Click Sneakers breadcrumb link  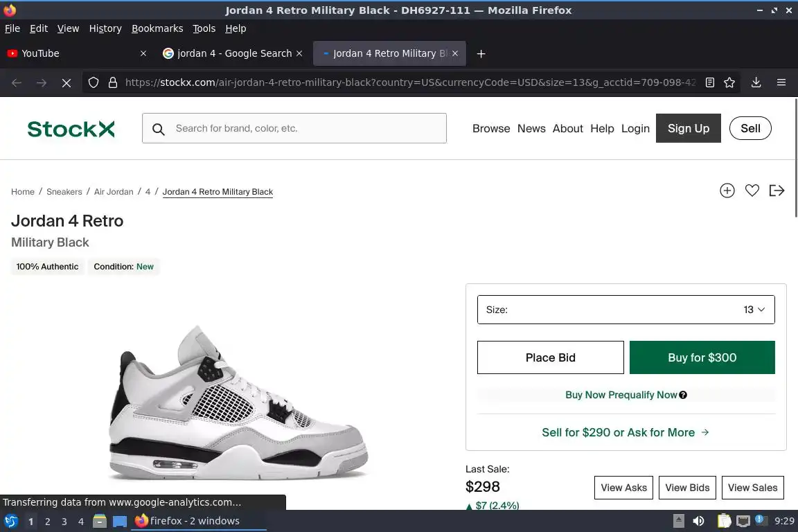pyautogui.click(x=64, y=192)
